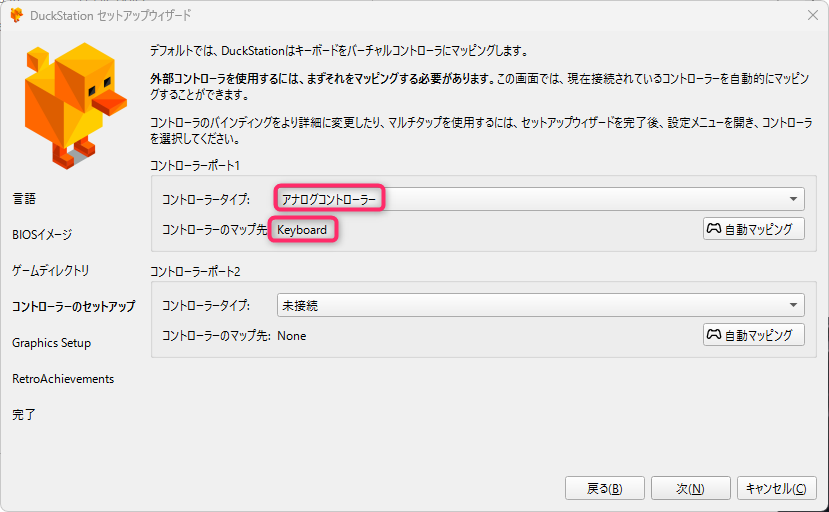Select BIOSイメージ step in the sidebar
The width and height of the screenshot is (829, 512).
[42, 235]
